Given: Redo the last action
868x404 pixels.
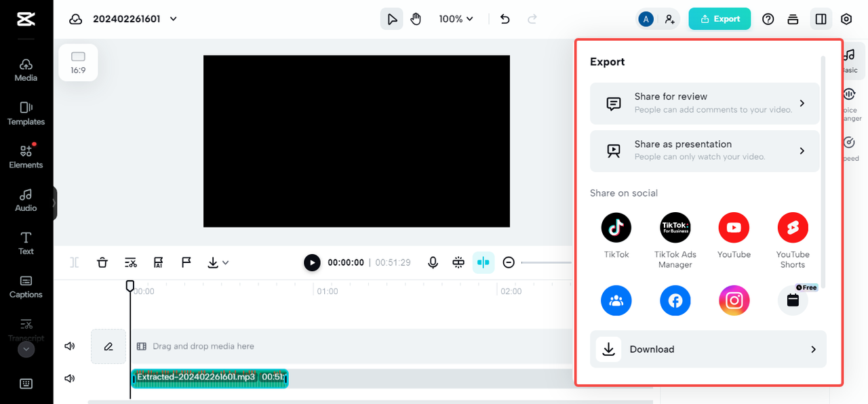Looking at the screenshot, I should [x=532, y=19].
